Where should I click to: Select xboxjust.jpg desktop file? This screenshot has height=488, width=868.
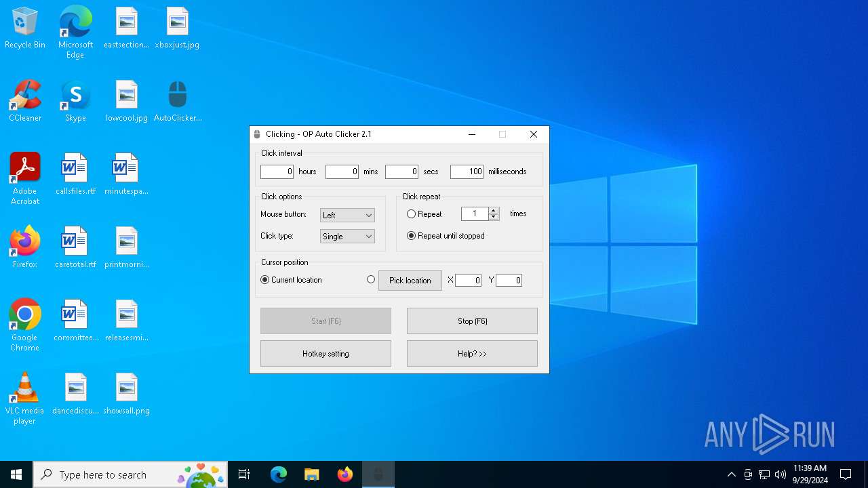click(x=177, y=28)
